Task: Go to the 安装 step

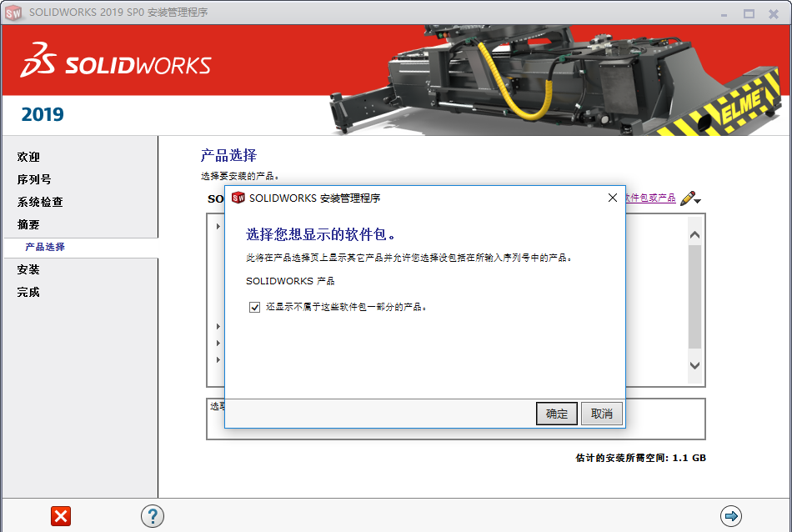Action: point(28,269)
